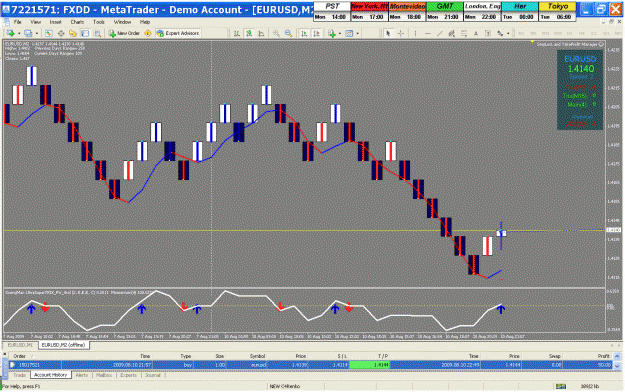Open the New Chart dropdown arrow
625x392 pixels.
19,33
